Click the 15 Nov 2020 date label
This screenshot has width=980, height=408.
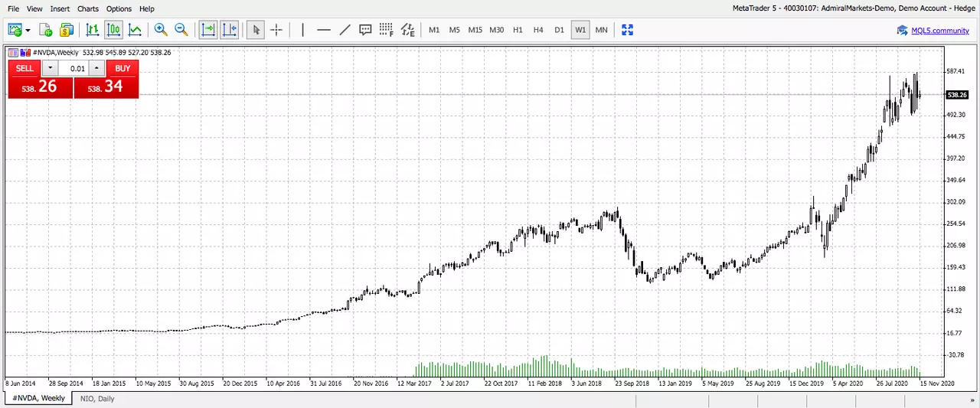click(x=938, y=383)
